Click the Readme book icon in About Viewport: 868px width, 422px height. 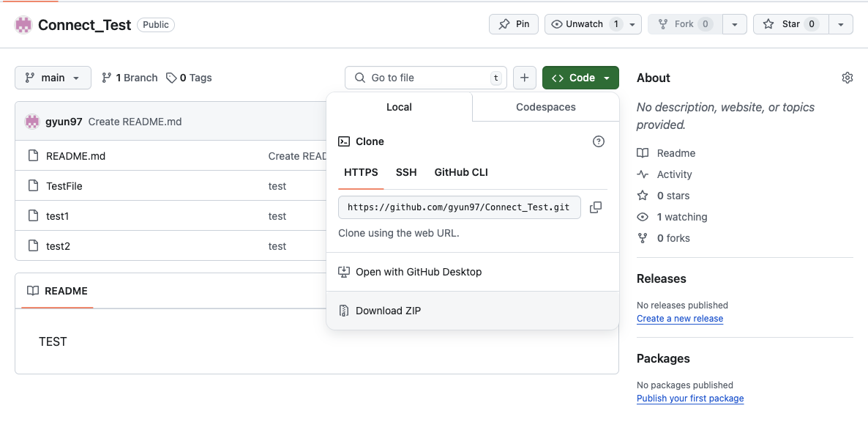point(643,153)
